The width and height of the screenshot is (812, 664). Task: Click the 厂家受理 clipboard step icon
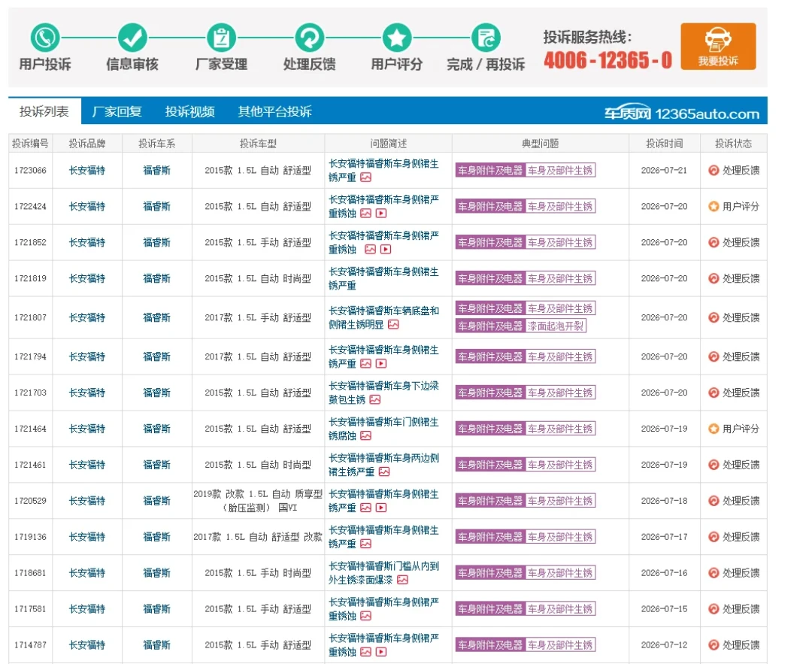pos(221,38)
